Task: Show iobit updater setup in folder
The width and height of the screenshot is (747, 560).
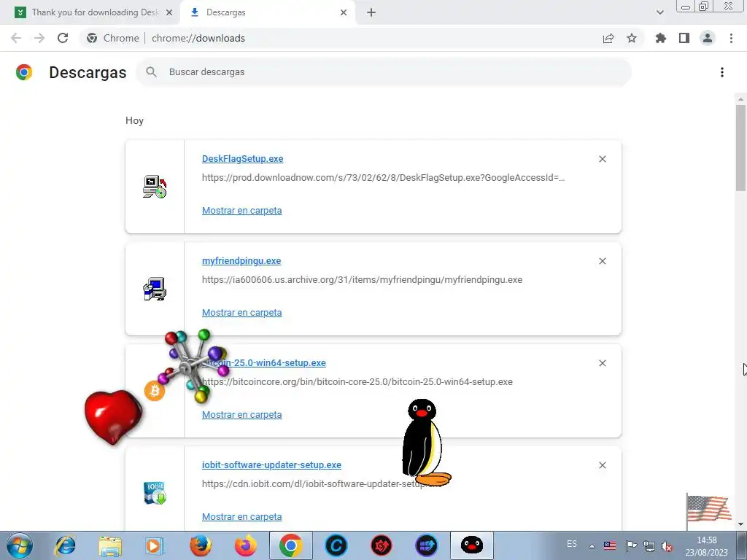Action: (x=241, y=517)
